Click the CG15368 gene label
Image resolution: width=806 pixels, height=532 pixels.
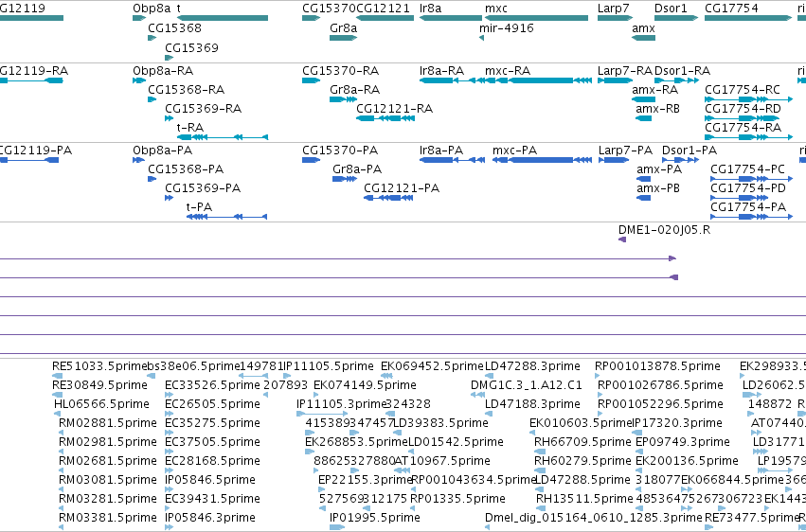click(x=174, y=27)
